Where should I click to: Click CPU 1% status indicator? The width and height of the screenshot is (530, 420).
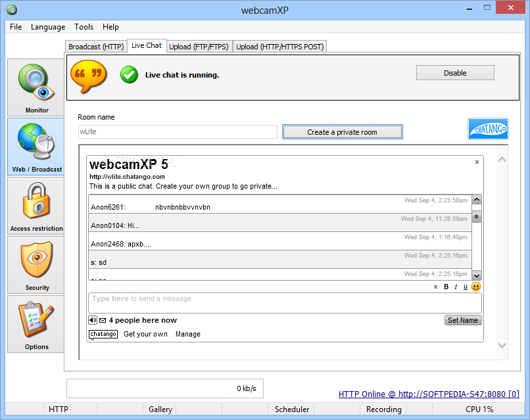point(479,409)
